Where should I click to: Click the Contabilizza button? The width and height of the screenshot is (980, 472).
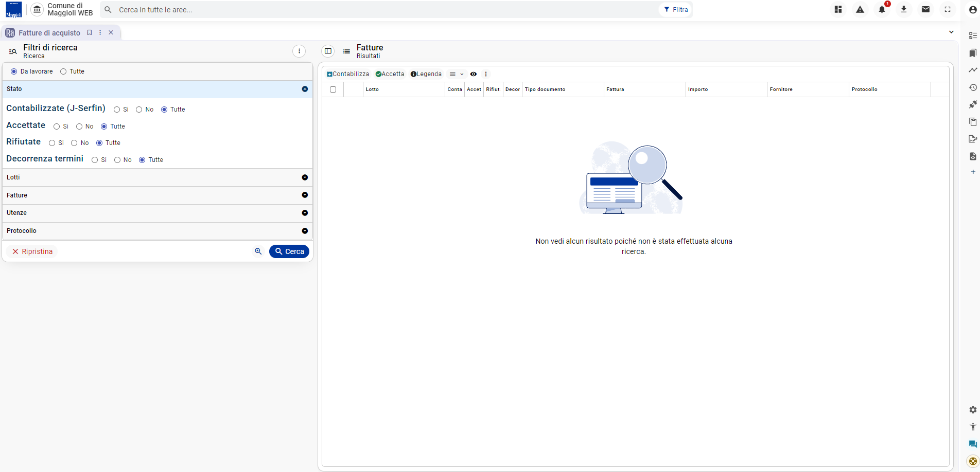tap(348, 74)
